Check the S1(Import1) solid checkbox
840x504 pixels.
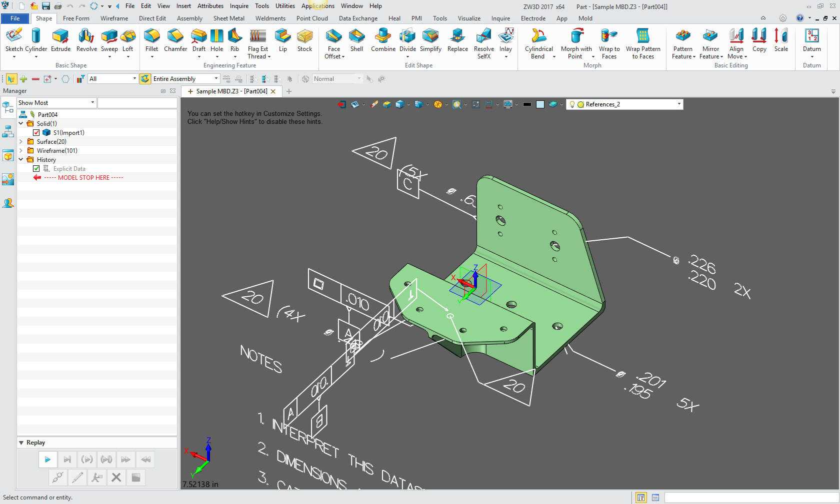36,132
